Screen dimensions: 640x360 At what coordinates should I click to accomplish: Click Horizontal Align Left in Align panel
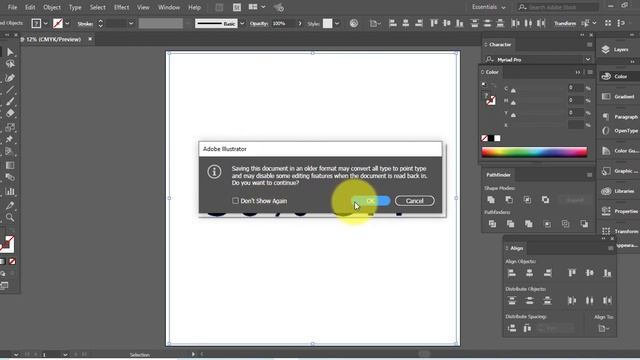[511, 273]
